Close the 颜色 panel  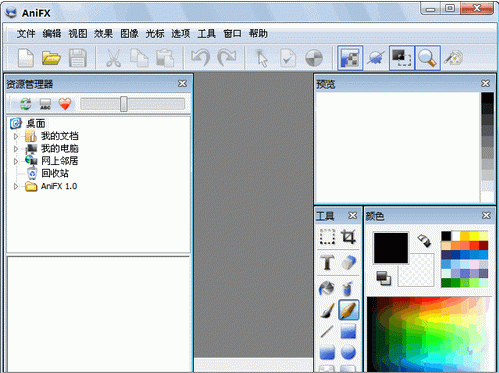pyautogui.click(x=486, y=216)
